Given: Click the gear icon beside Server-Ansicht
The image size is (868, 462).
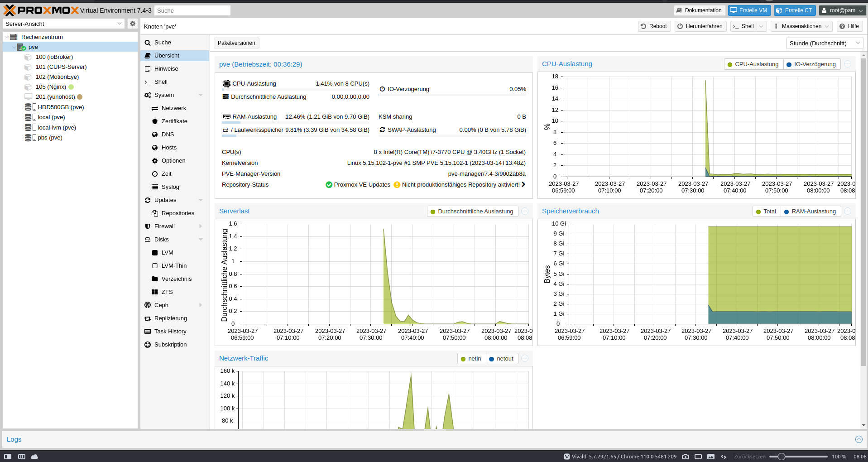Looking at the screenshot, I should click(x=132, y=24).
